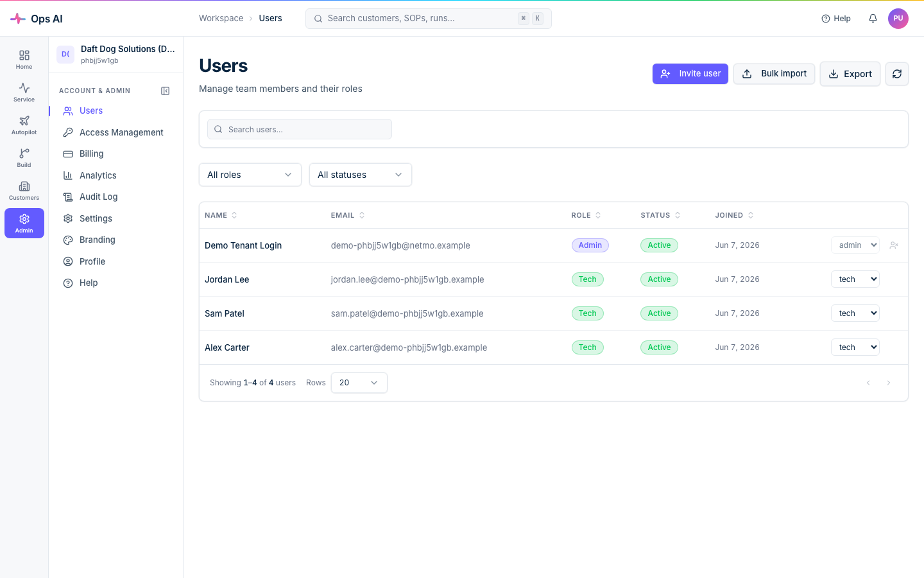Open the Home section in left rail
924x578 pixels.
pos(24,60)
